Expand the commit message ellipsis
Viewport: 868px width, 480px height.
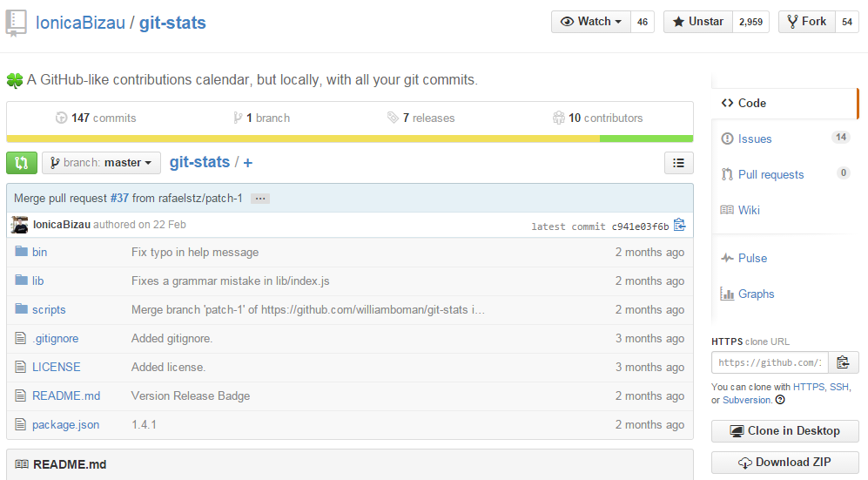point(260,199)
